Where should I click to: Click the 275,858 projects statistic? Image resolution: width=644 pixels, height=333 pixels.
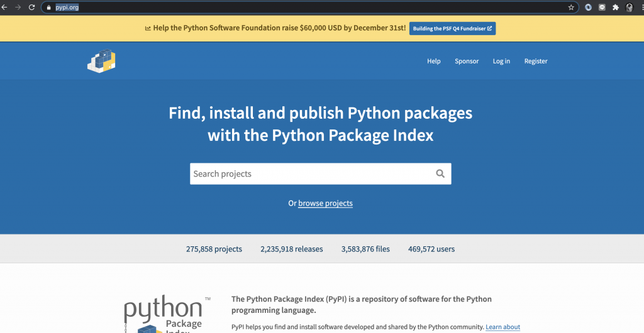214,249
